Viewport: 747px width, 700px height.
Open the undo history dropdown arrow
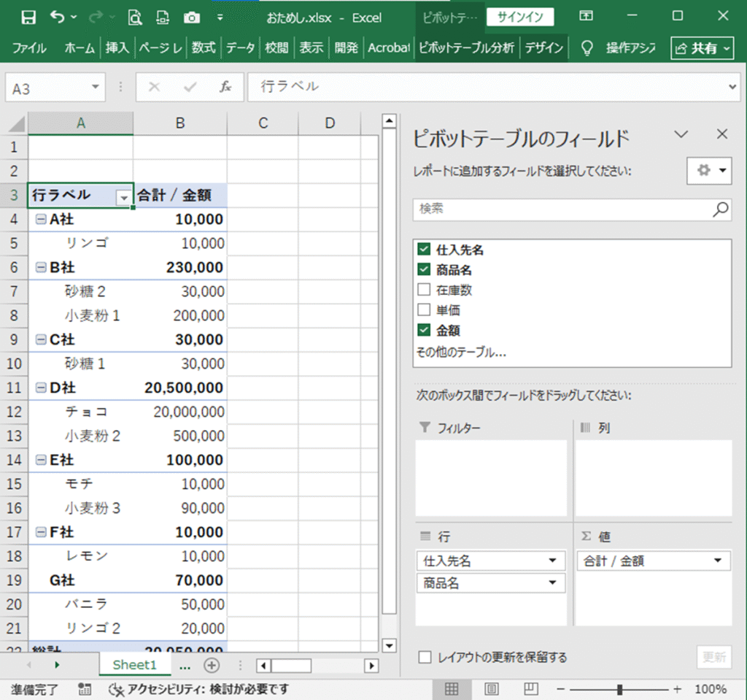coord(74,18)
